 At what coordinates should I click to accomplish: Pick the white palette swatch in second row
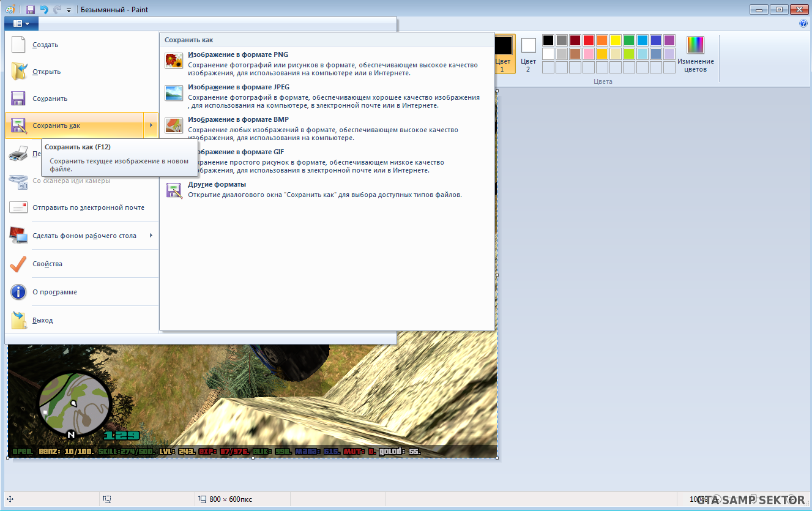(548, 54)
